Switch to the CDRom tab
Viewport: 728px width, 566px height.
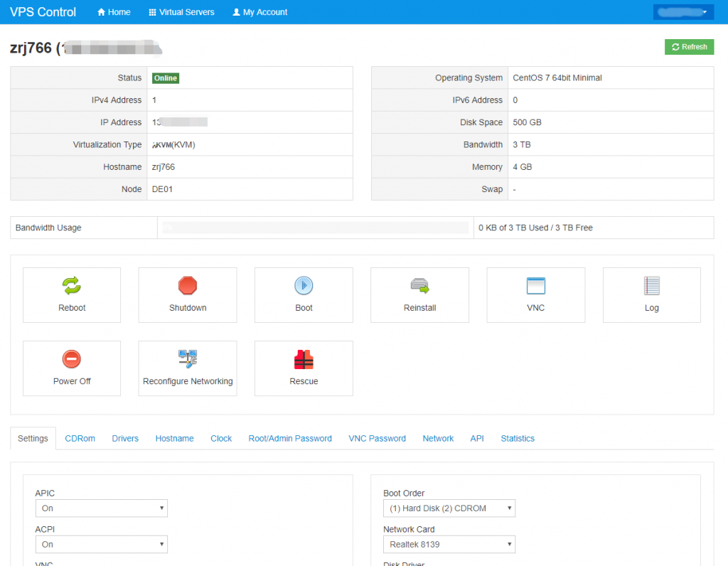tap(80, 438)
